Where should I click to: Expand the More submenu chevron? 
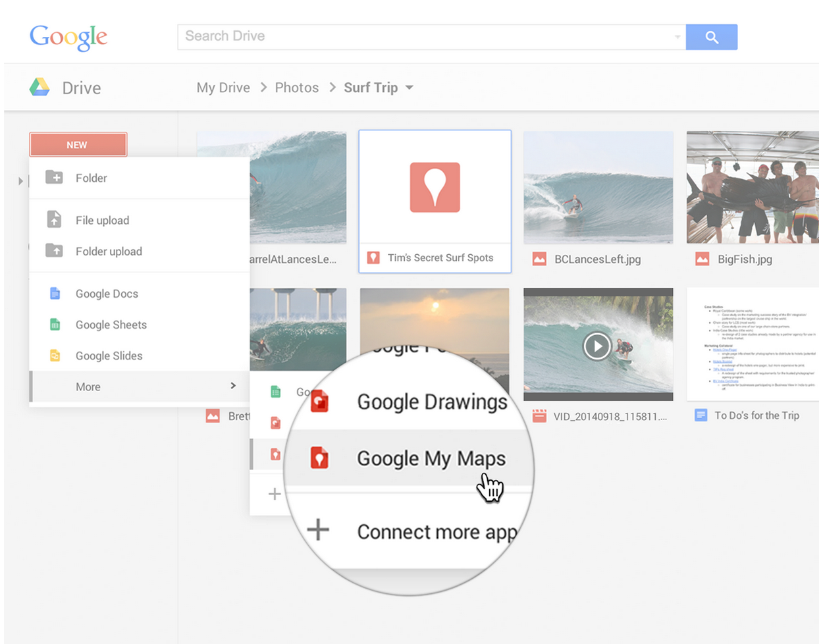pos(233,386)
